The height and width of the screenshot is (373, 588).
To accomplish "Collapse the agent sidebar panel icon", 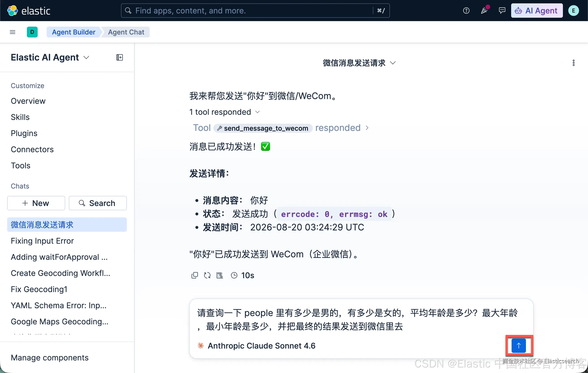I will click(x=120, y=57).
